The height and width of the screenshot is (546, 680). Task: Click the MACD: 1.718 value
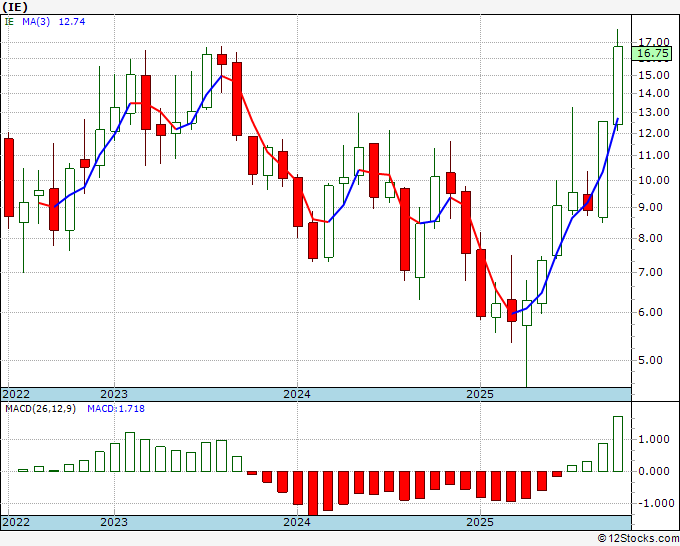(116, 409)
